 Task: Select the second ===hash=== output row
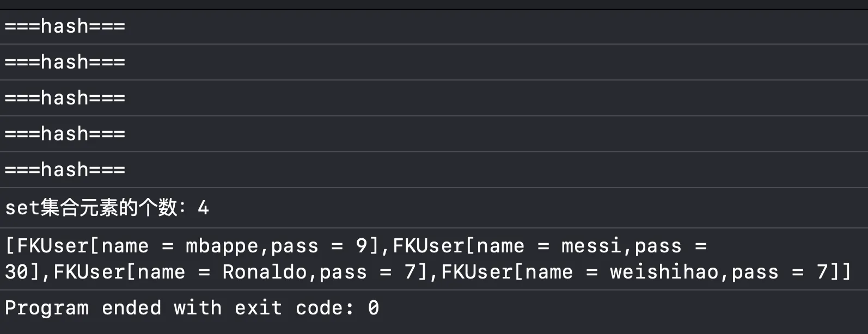coord(434,62)
